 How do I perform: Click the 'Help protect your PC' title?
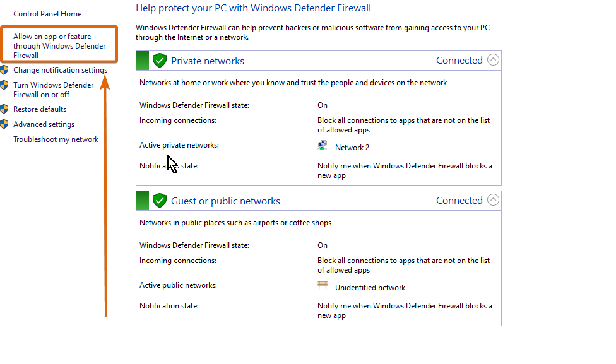[x=253, y=8]
